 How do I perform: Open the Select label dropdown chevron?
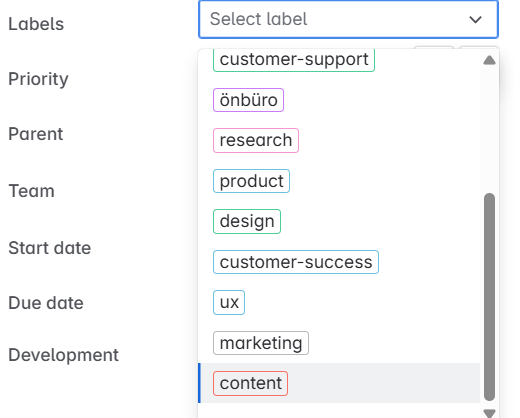[475, 20]
